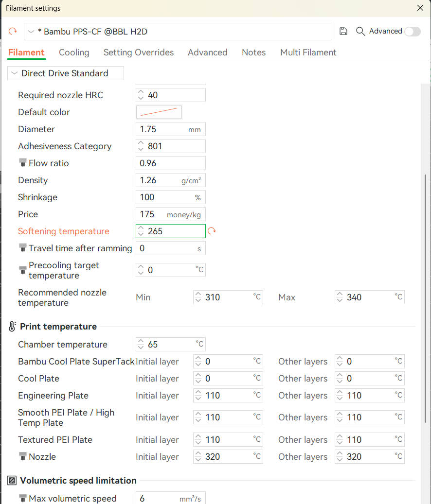
Task: Click Recommended nozzle temperature Min field
Action: 228,297
